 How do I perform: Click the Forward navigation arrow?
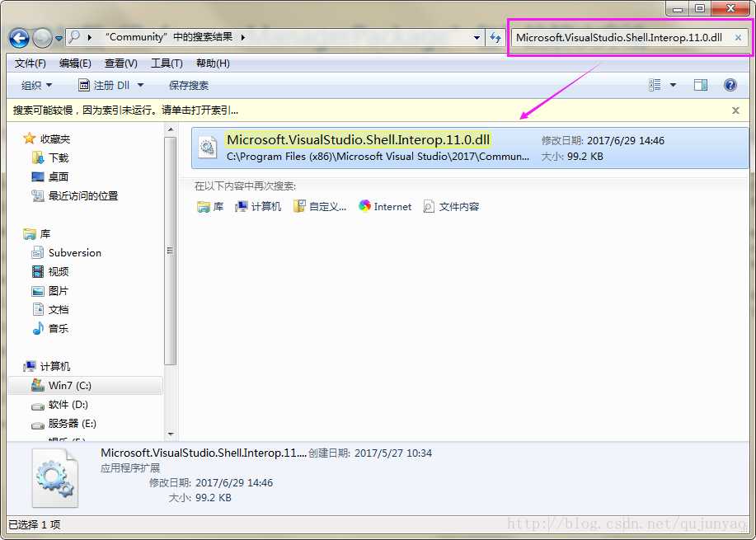(x=42, y=38)
